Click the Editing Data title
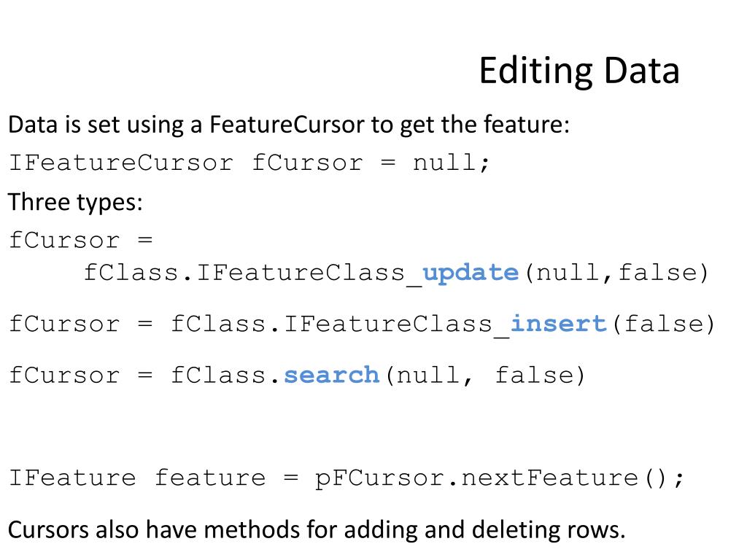Image resolution: width=747 pixels, height=560 pixels. (578, 71)
